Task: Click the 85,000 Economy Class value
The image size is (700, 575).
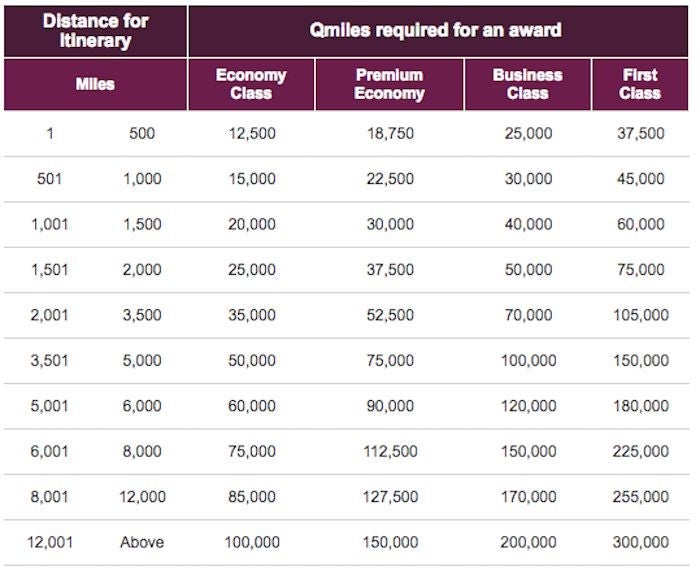Action: coord(252,497)
